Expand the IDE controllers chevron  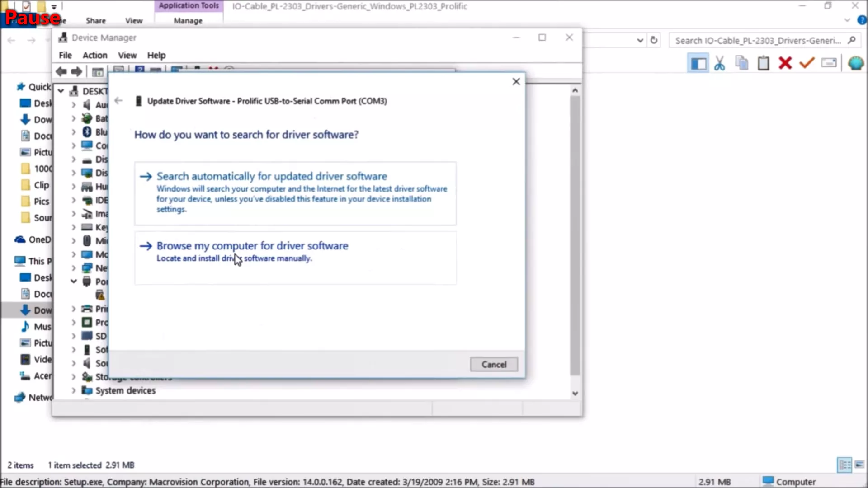(73, 200)
